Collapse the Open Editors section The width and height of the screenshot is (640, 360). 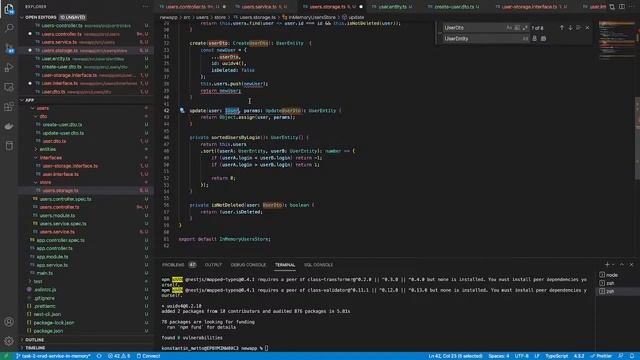point(22,17)
